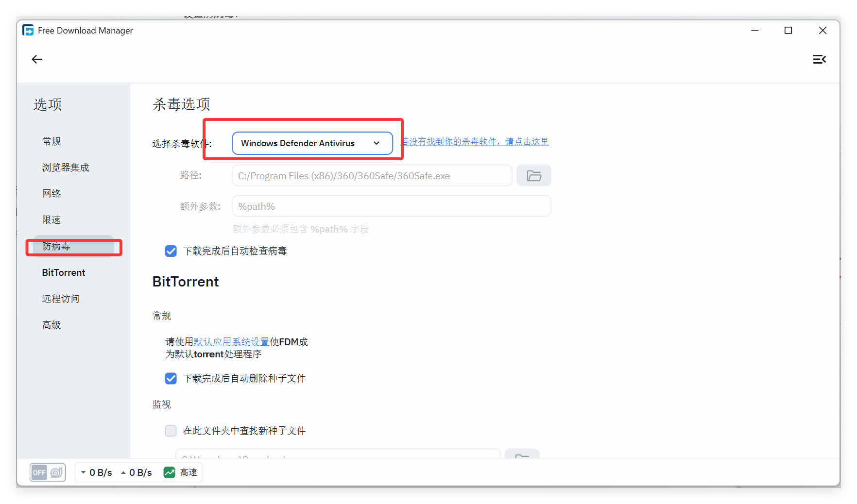The image size is (857, 504).
Task: Open 高级 settings section
Action: point(51,325)
